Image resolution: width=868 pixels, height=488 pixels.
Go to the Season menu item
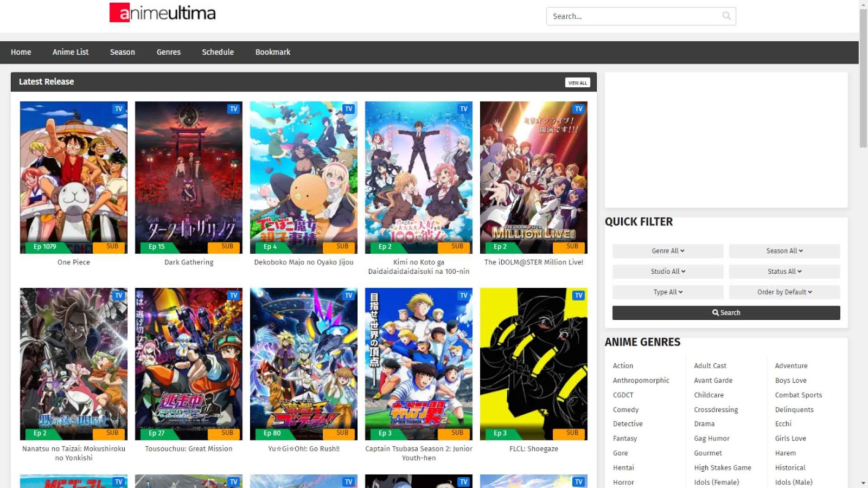click(x=123, y=52)
